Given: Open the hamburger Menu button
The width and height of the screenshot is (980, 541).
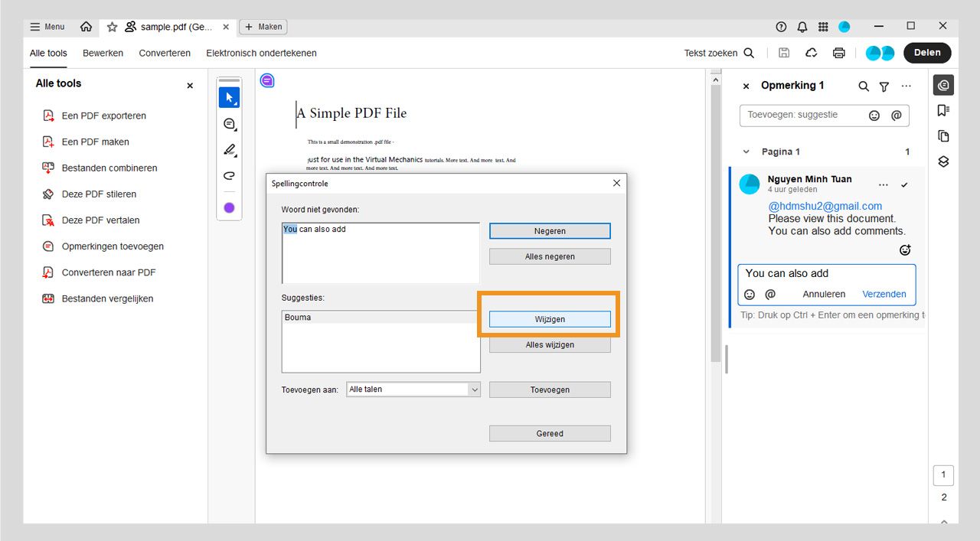Looking at the screenshot, I should coord(47,27).
